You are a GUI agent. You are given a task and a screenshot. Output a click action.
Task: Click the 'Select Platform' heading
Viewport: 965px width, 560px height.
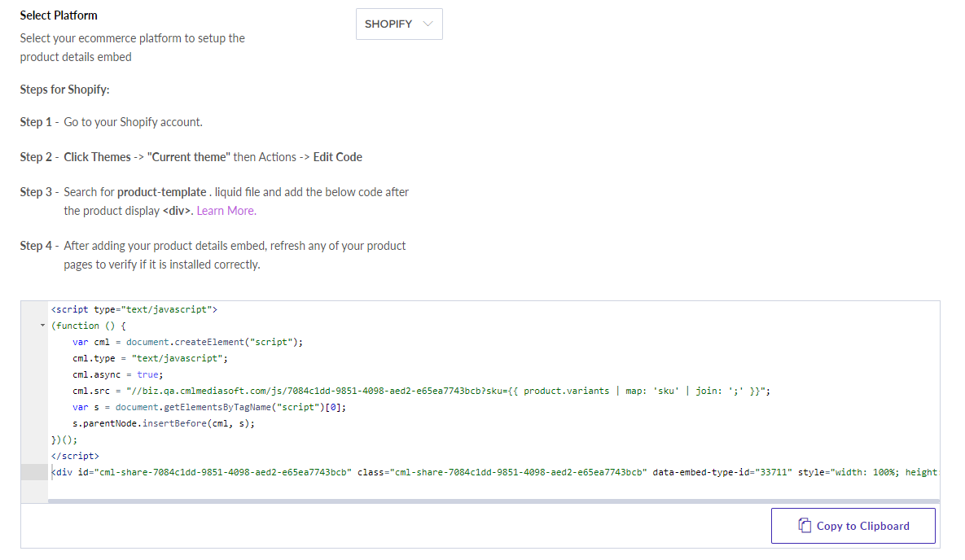tap(59, 15)
